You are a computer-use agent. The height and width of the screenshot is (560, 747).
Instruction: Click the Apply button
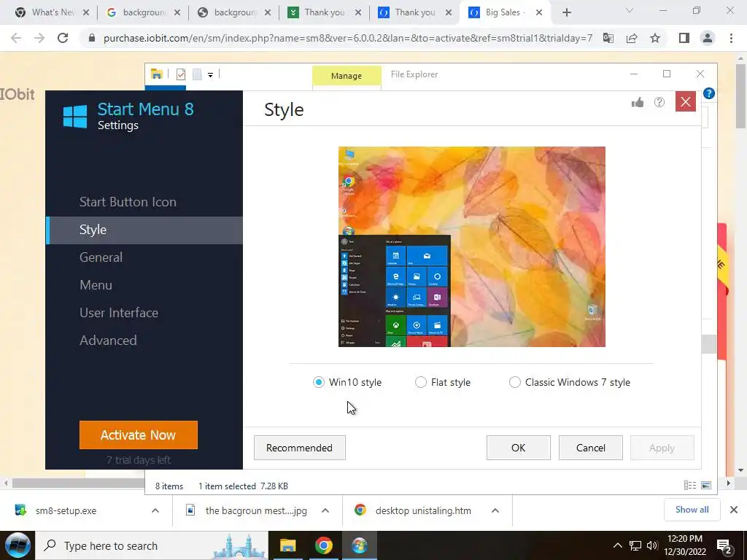(662, 448)
